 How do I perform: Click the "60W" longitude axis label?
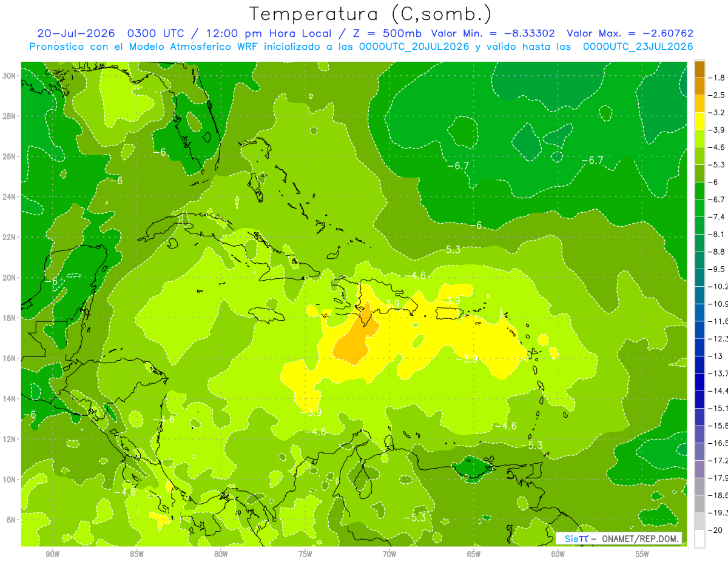tap(558, 554)
